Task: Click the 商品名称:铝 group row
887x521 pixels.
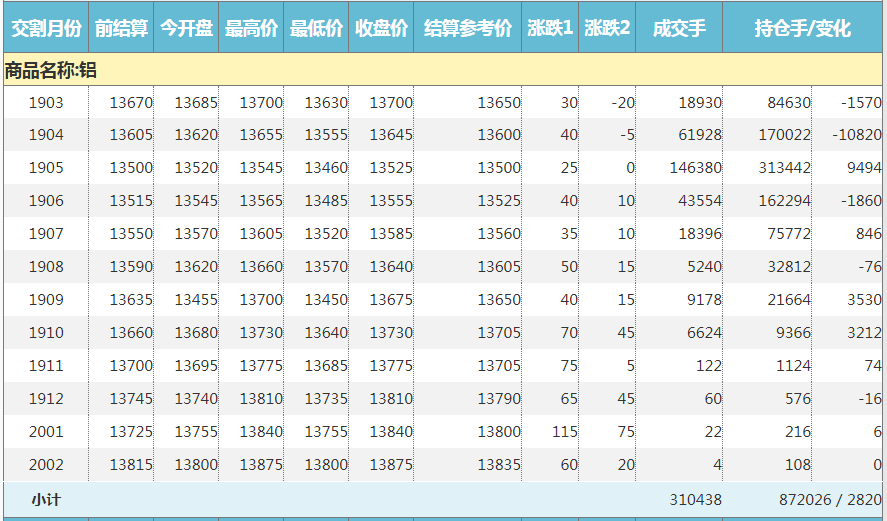Action: [50, 70]
